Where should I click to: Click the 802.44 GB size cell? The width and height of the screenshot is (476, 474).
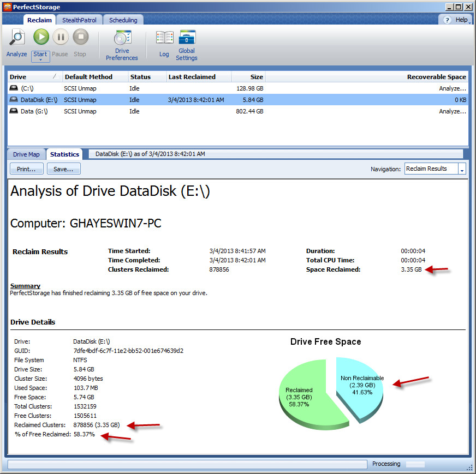(x=249, y=111)
